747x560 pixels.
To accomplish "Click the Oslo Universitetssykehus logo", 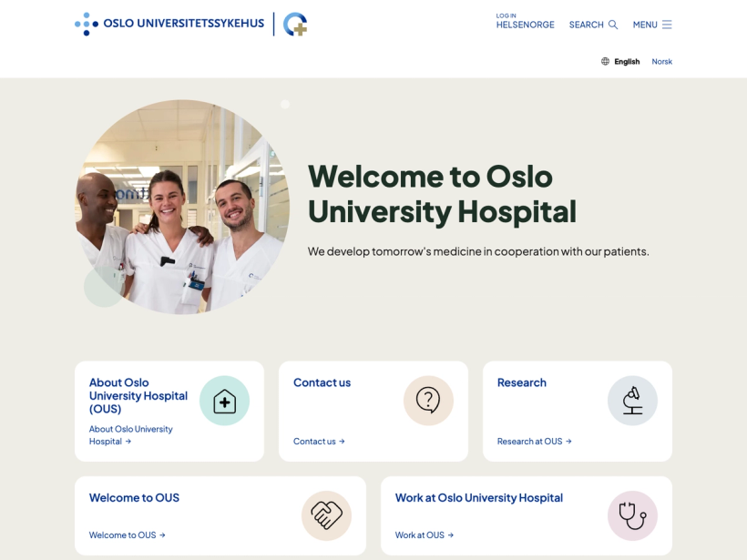I will [169, 24].
